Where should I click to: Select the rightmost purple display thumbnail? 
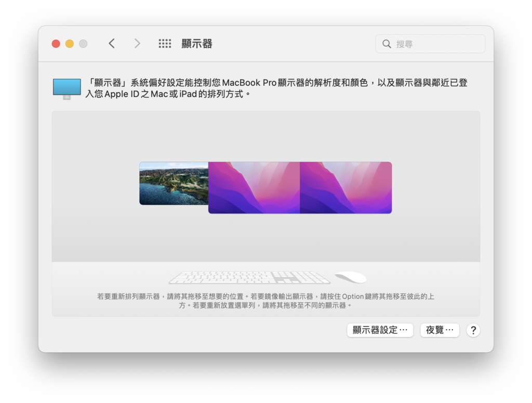(346, 187)
